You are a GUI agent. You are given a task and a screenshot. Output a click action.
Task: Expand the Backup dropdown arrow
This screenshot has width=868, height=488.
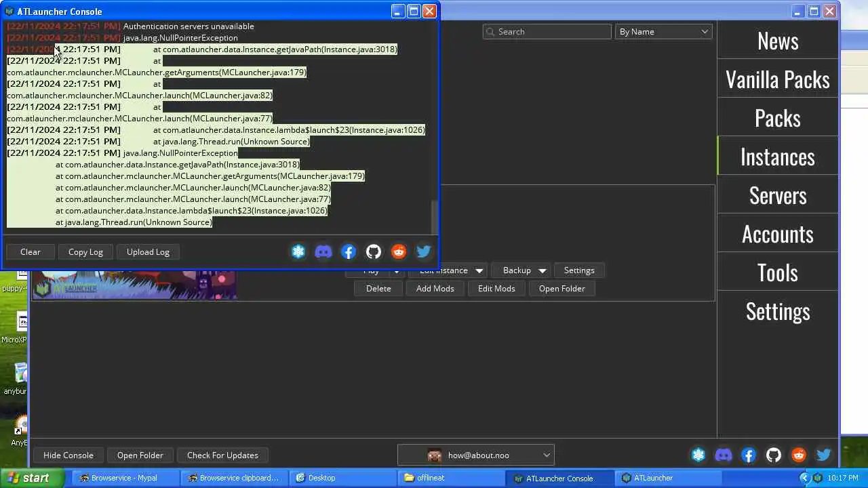(x=542, y=270)
